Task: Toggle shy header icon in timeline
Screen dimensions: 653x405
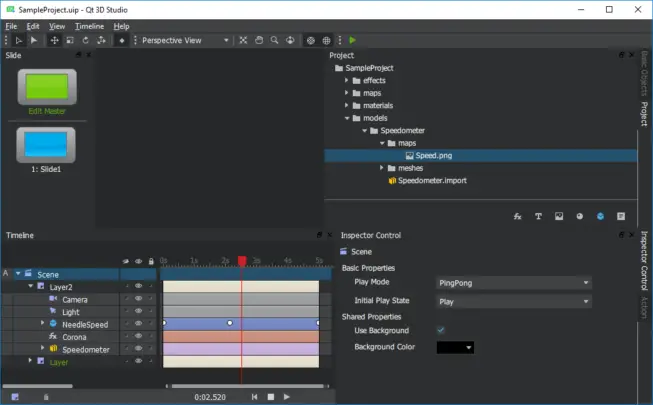Action: (126, 262)
